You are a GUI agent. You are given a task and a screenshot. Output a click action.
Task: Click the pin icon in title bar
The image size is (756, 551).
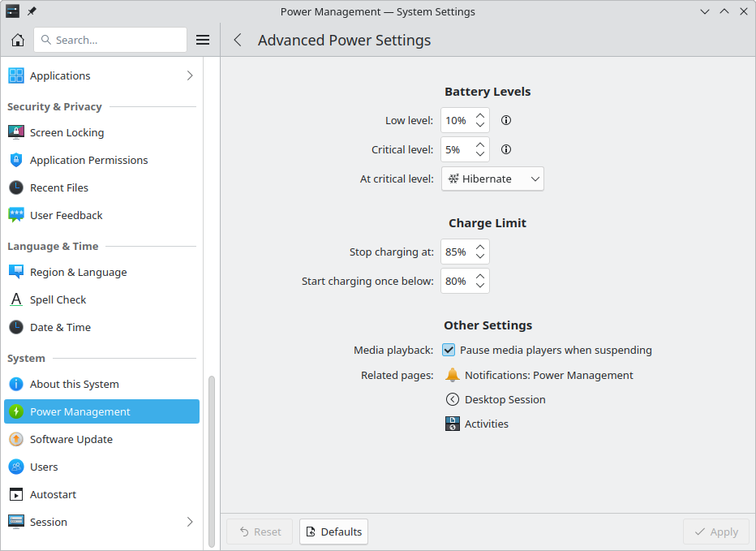click(32, 11)
